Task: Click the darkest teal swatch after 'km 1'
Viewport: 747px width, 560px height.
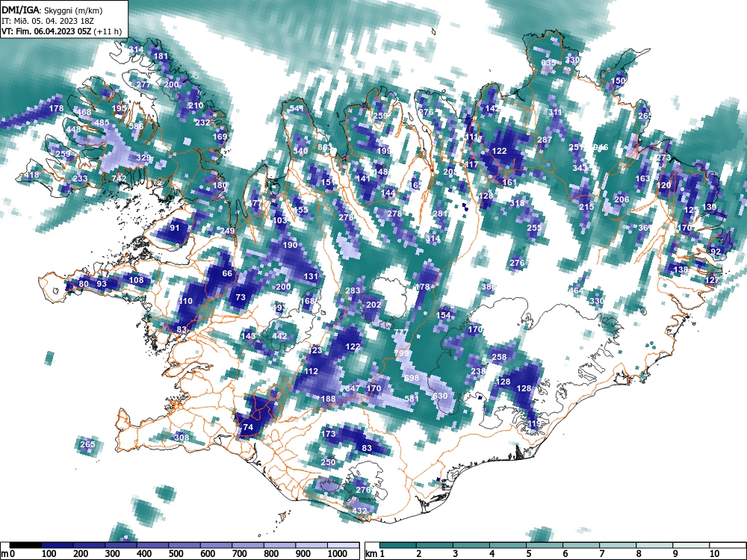Action: tap(397, 545)
